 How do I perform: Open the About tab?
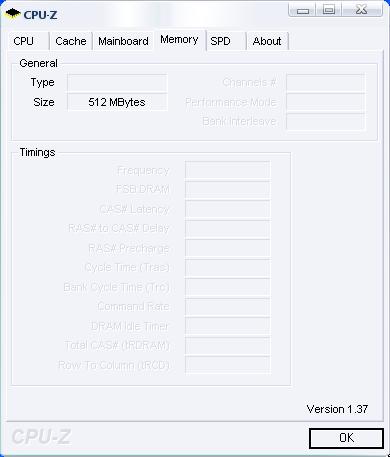coord(267,41)
